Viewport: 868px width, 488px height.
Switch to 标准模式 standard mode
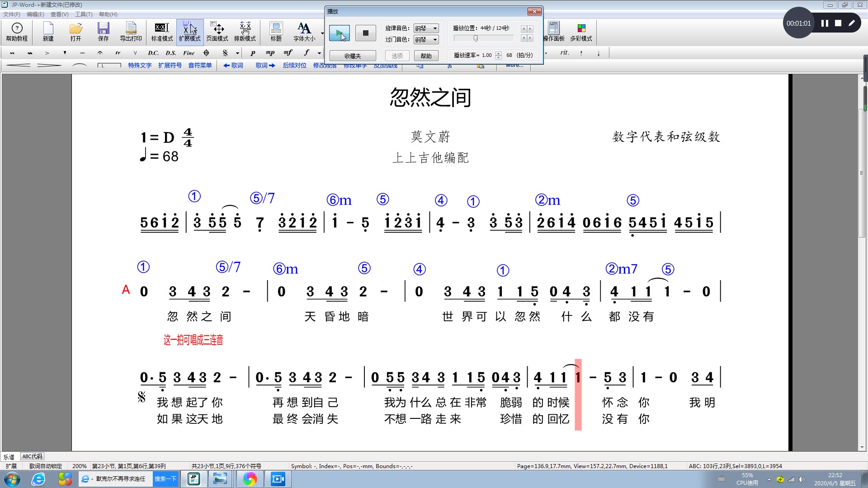point(162,32)
